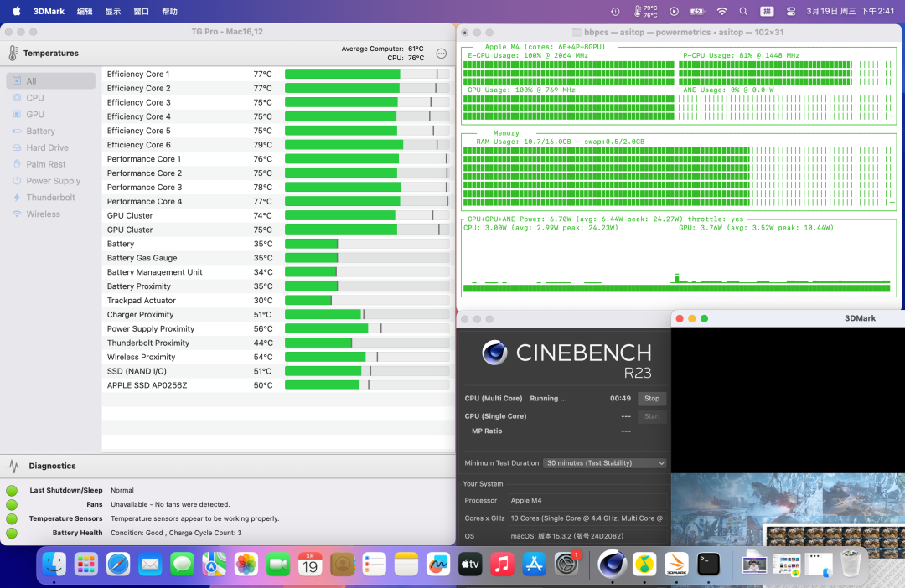Open Photos app from the Dock

pos(246,565)
